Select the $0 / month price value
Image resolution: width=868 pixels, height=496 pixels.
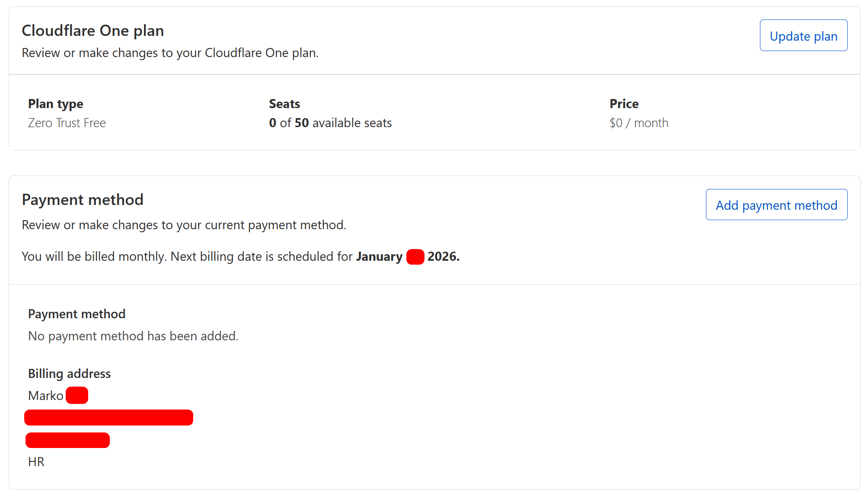tap(639, 123)
